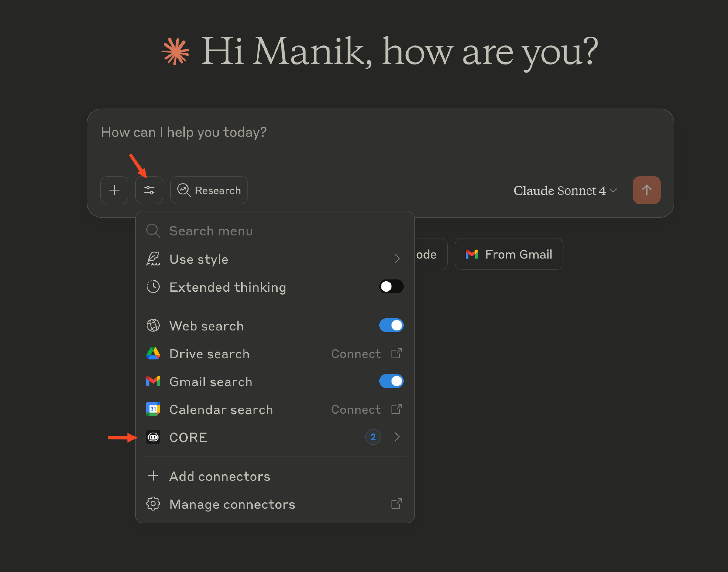
Task: Click the From Gmail suggestion chip
Action: coord(509,254)
